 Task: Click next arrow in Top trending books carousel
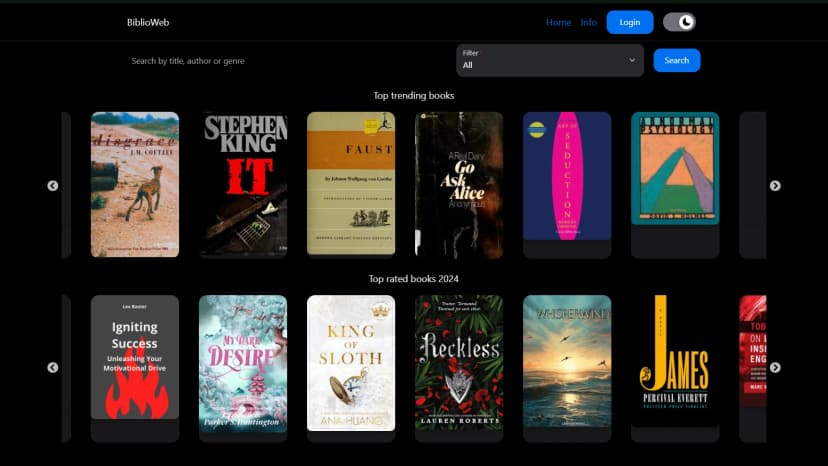coord(775,185)
